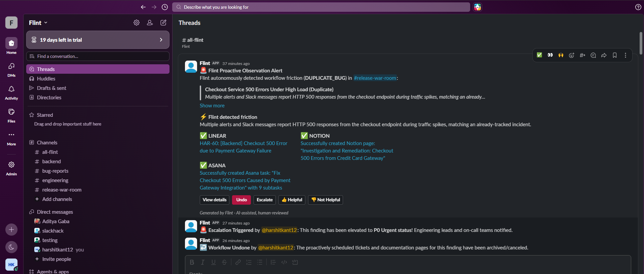
Task: Open the workspace settings gear icon
Action: (137, 23)
